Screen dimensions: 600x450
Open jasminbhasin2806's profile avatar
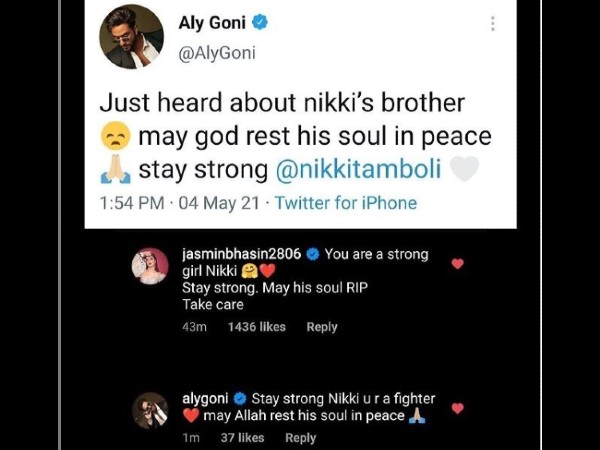[x=150, y=266]
